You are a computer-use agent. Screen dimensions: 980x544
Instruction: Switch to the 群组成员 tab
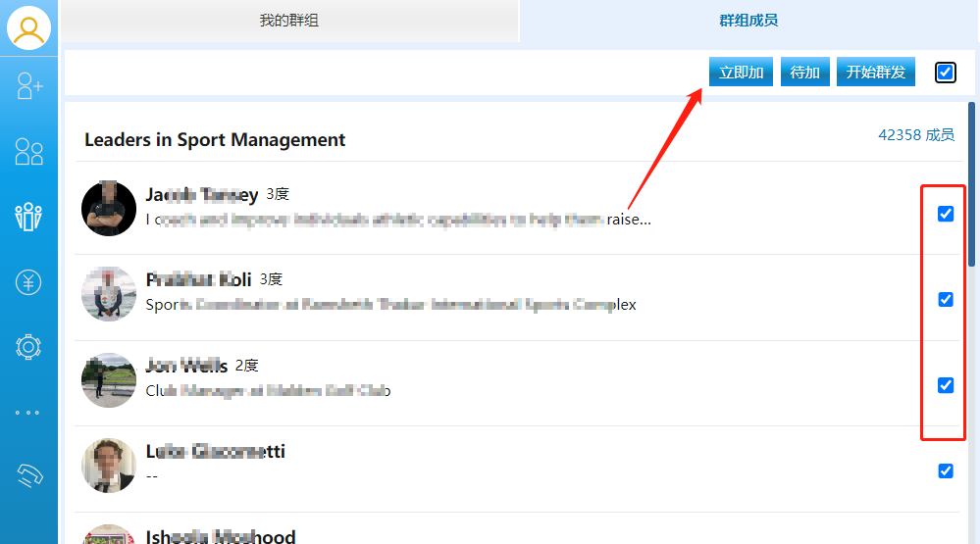coord(748,21)
